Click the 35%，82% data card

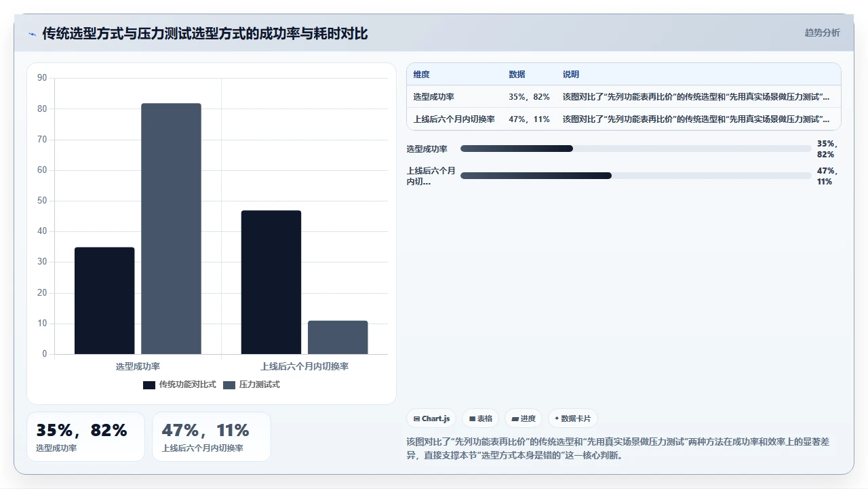[85, 437]
